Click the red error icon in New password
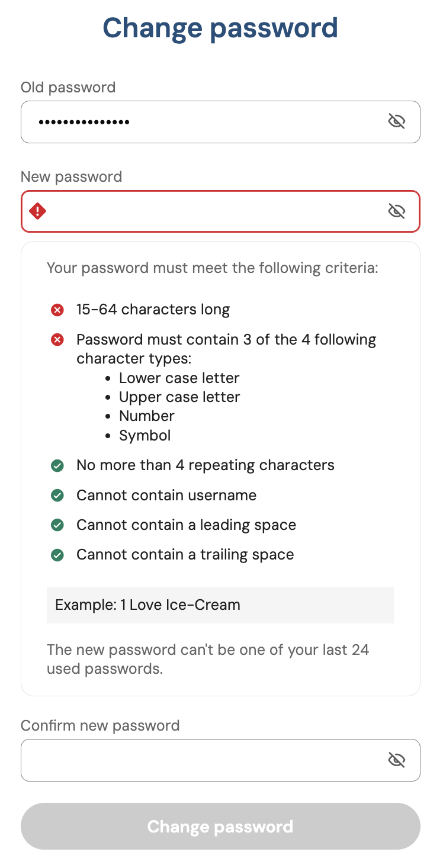This screenshot has height=868, width=443. click(x=38, y=211)
